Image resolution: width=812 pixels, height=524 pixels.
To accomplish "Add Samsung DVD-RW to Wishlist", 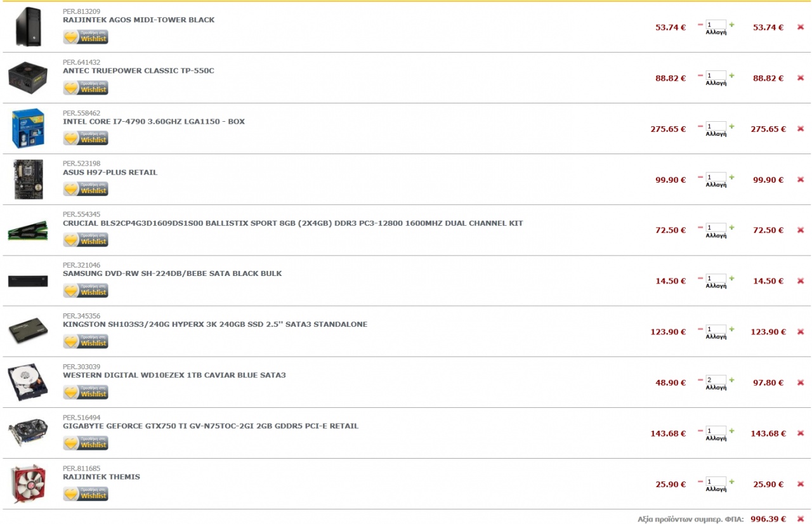I will pyautogui.click(x=86, y=291).
